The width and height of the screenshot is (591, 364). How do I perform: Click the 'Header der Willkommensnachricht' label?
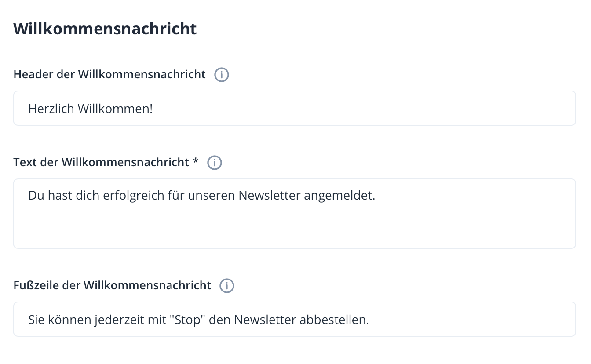109,74
